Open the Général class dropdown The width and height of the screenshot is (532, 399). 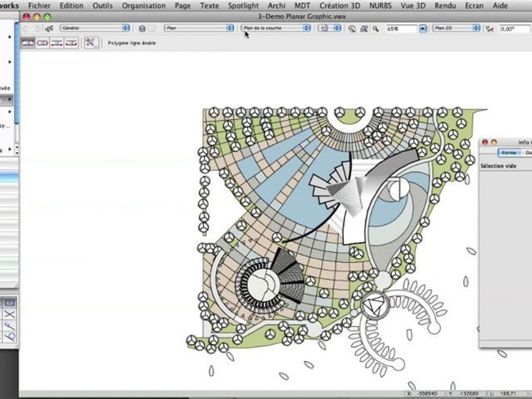(x=94, y=28)
